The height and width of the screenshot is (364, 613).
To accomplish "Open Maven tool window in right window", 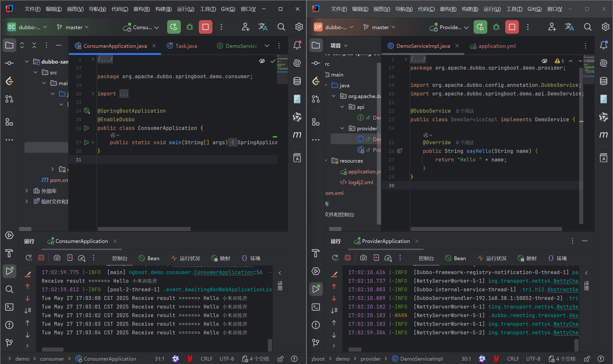I will coord(604,135).
